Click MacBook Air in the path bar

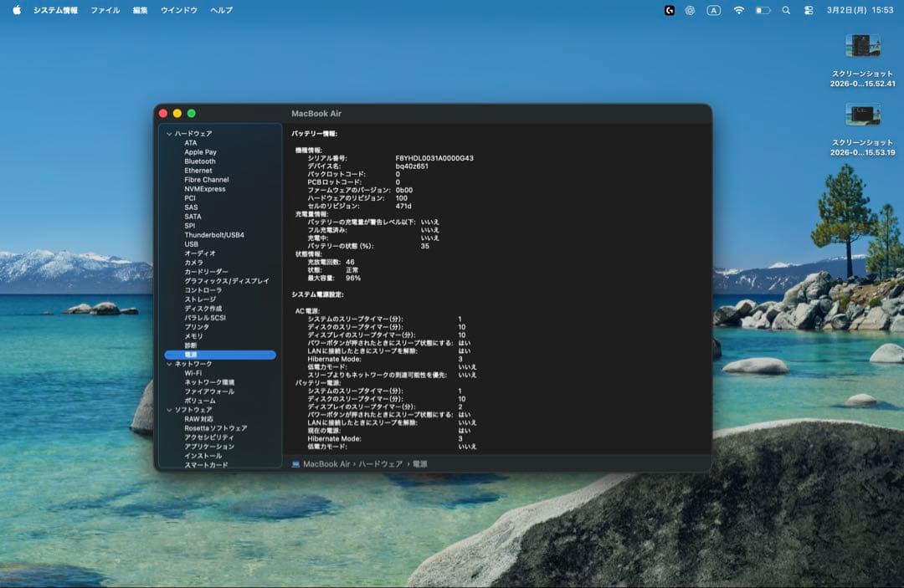tap(326, 464)
